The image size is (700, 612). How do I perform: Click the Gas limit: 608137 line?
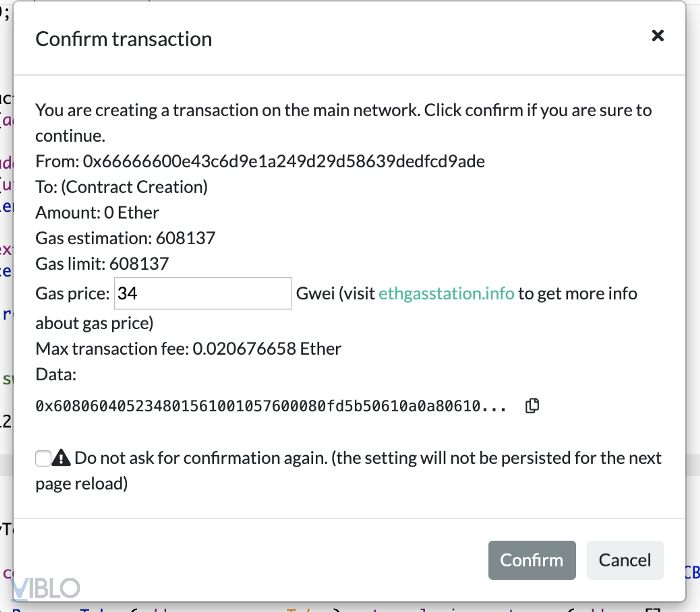coord(102,264)
